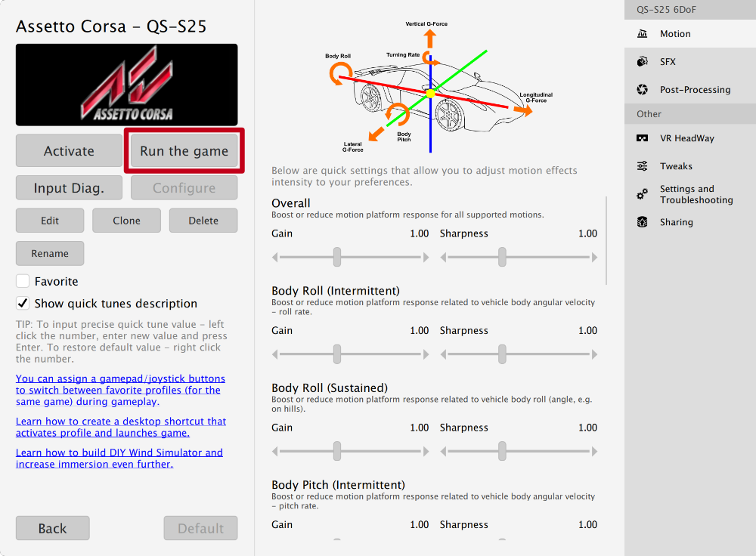Open the DIY Wind Simulator guide link

tap(119, 458)
